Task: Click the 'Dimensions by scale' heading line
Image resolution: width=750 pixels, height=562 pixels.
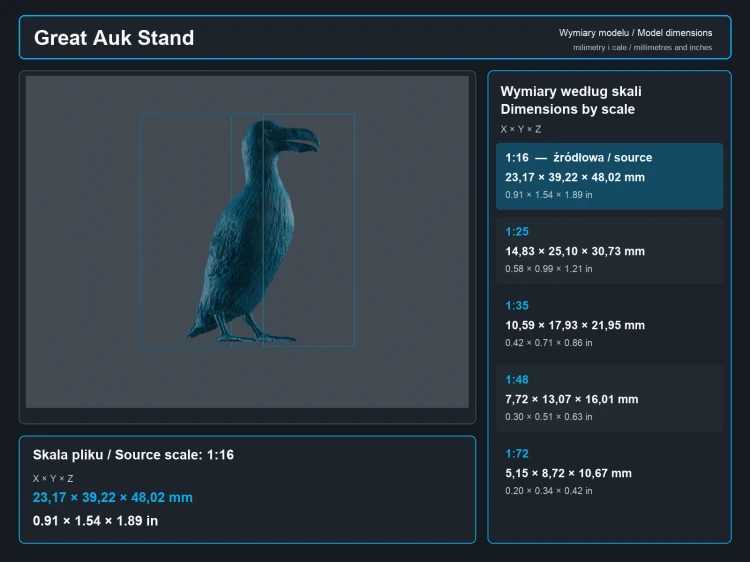Action: (x=567, y=109)
